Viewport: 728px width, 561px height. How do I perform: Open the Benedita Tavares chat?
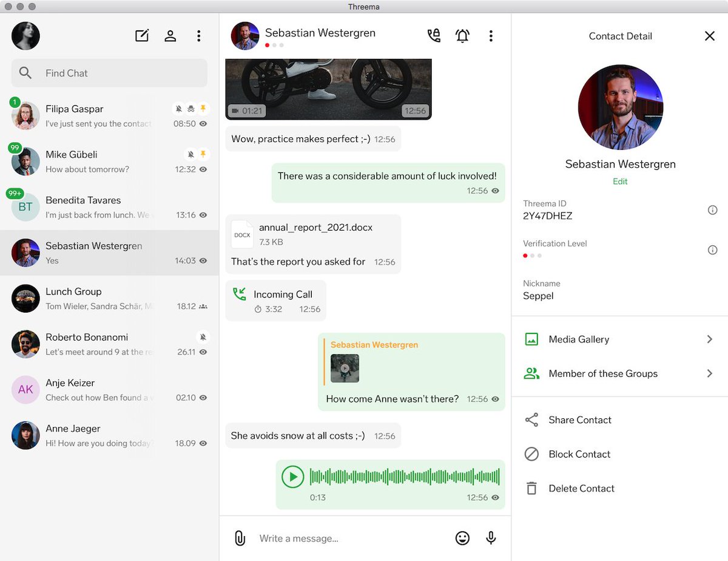point(109,207)
